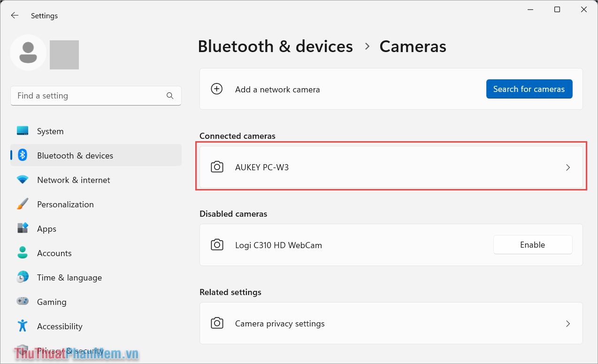598x364 pixels.
Task: Select Accounts in the sidebar
Action: [53, 253]
